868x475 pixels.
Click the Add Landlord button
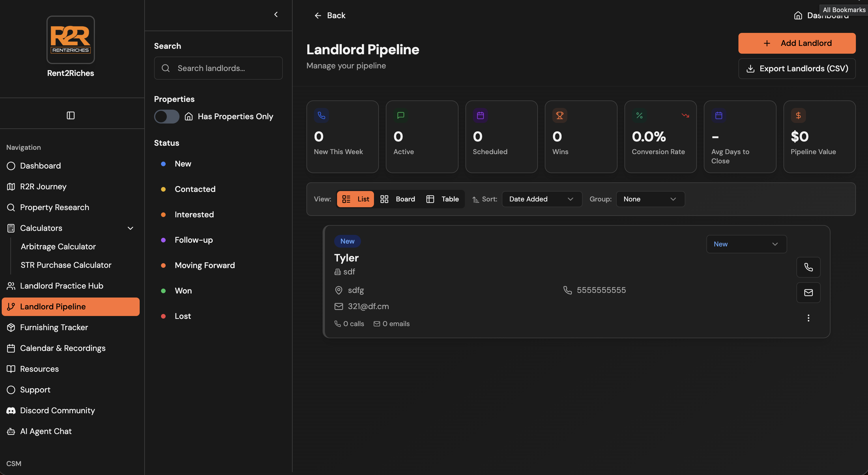click(796, 43)
